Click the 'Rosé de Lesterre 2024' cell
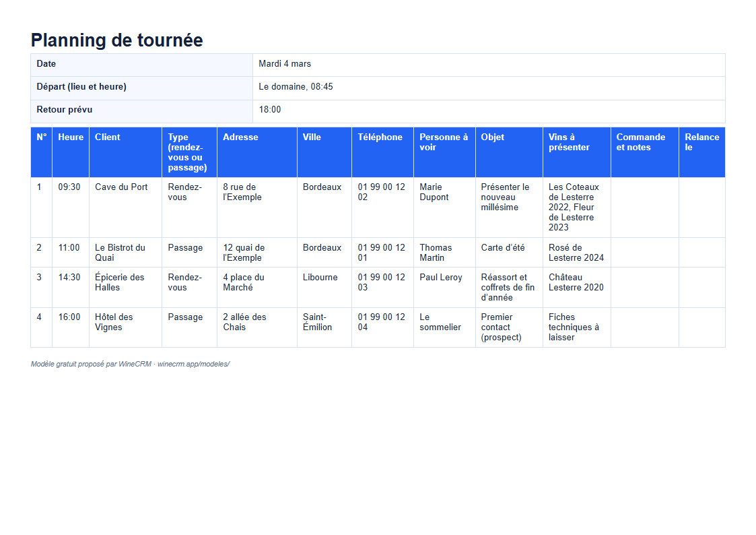This screenshot has height=535, width=756. pos(576,253)
